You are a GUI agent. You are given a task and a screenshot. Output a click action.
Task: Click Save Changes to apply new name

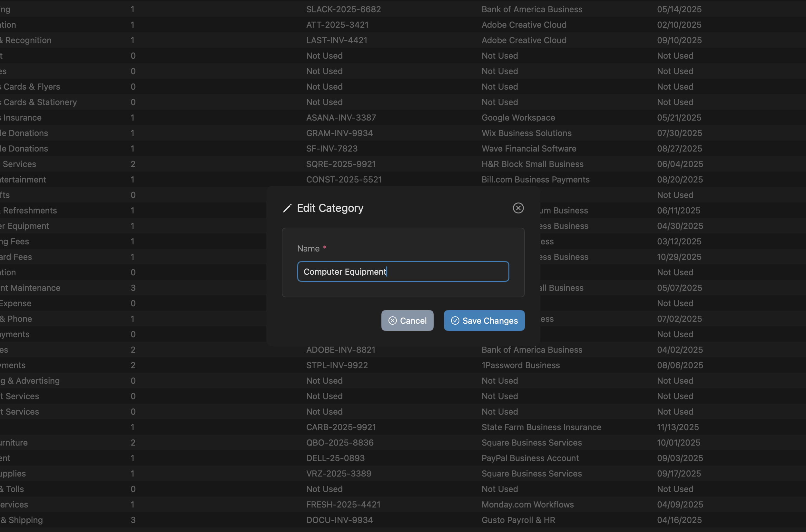click(484, 320)
